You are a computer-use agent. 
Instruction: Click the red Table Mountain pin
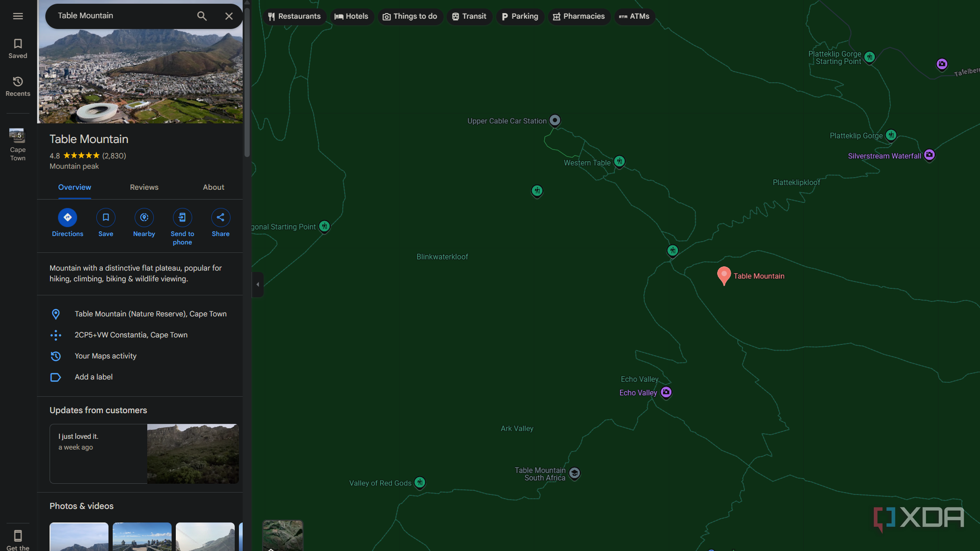(x=724, y=275)
